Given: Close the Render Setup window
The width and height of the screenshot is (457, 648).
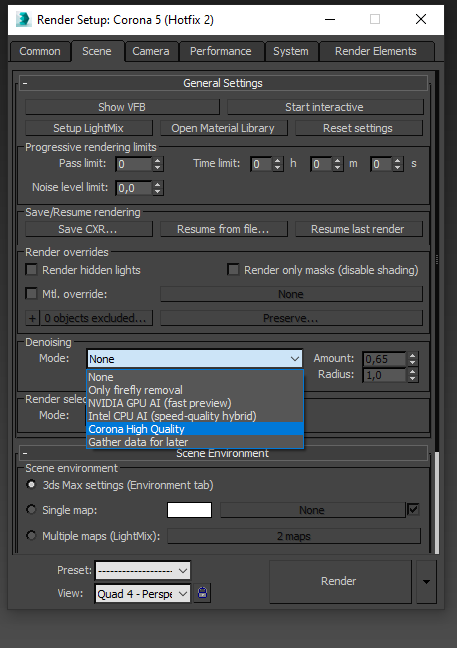Looking at the screenshot, I should [421, 19].
